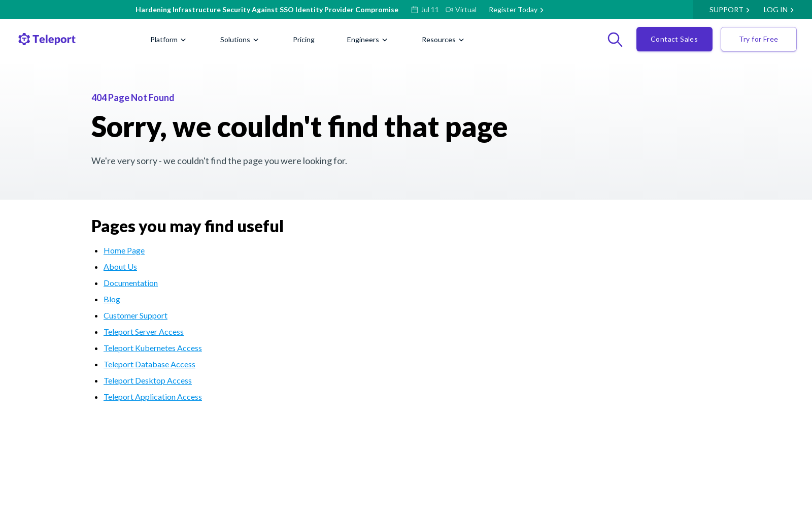
Task: Open the Documentation link
Action: tap(130, 283)
